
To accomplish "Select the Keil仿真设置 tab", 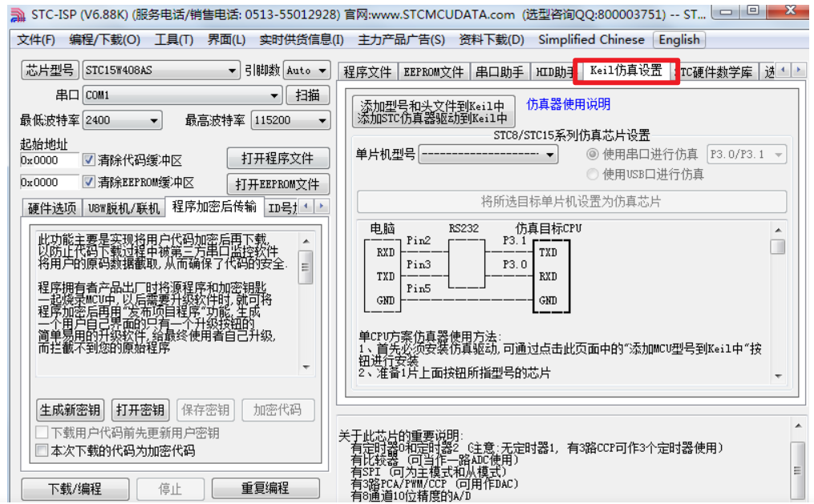I will point(626,71).
